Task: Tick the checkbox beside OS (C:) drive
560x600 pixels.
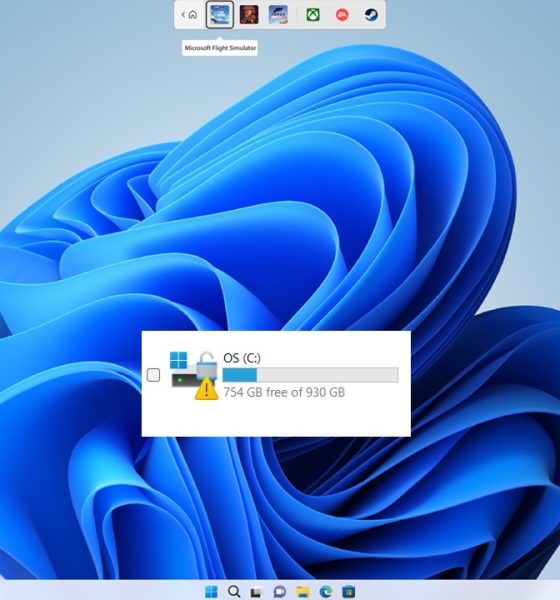Action: (x=153, y=375)
